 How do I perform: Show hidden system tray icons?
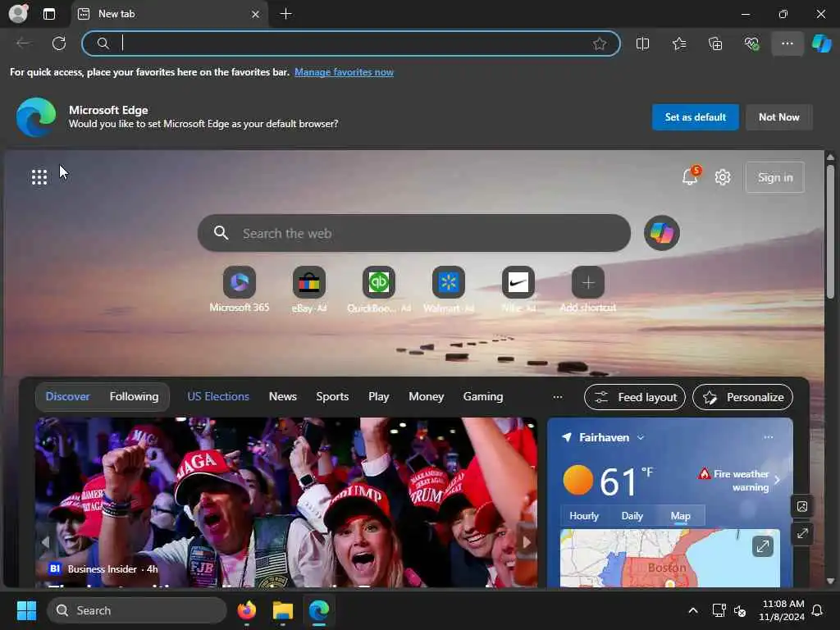click(x=692, y=610)
